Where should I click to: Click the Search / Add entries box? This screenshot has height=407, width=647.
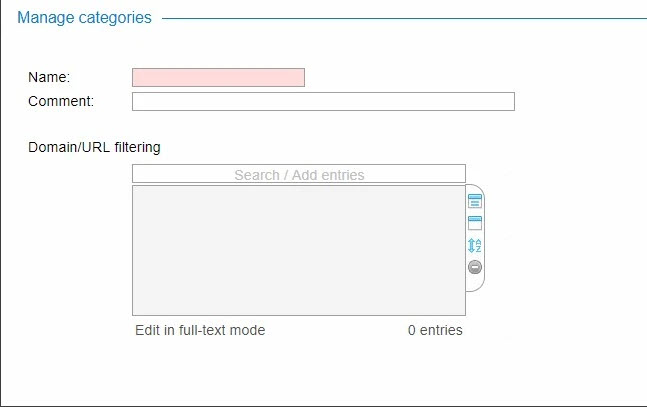click(x=299, y=174)
